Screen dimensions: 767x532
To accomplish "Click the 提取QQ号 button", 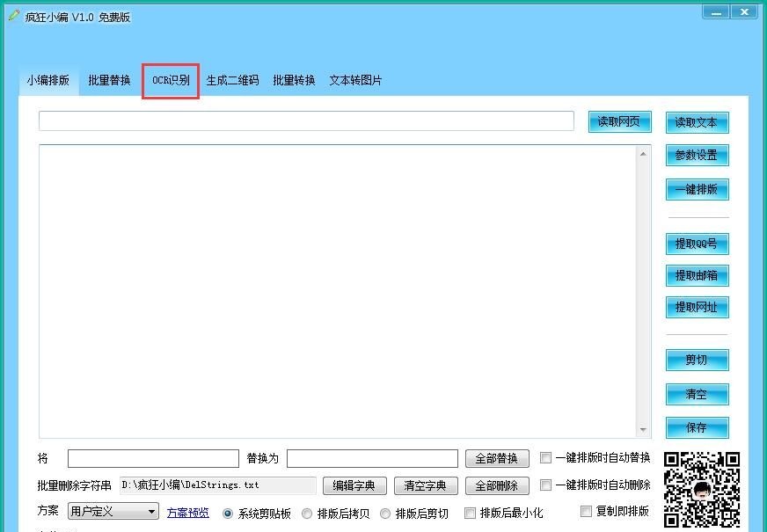I will click(x=697, y=244).
